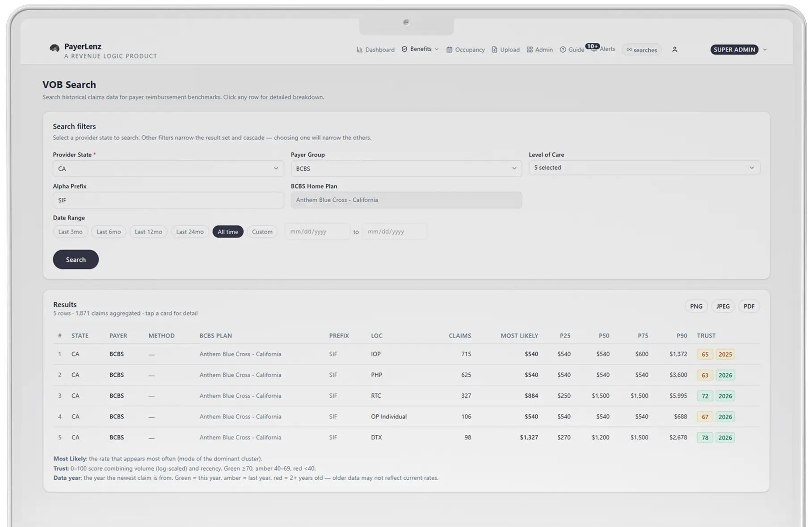
Task: Click the Occupancy calendar icon
Action: 449,50
